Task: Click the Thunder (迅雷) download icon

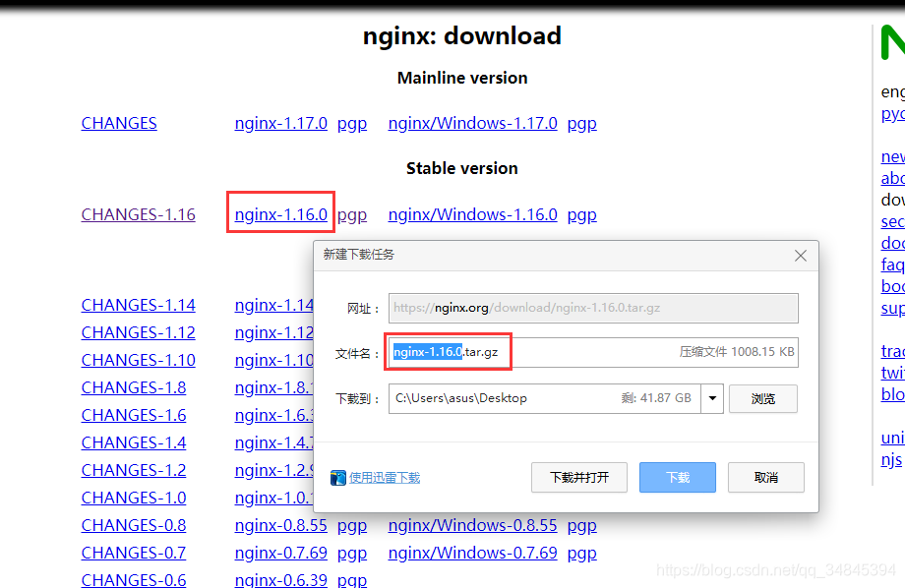Action: coord(337,478)
